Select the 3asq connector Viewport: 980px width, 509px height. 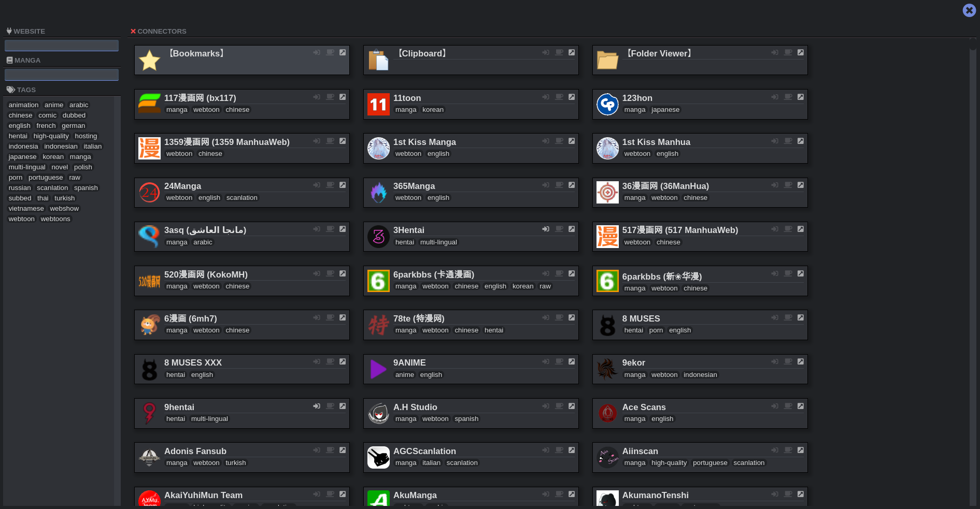click(x=242, y=237)
